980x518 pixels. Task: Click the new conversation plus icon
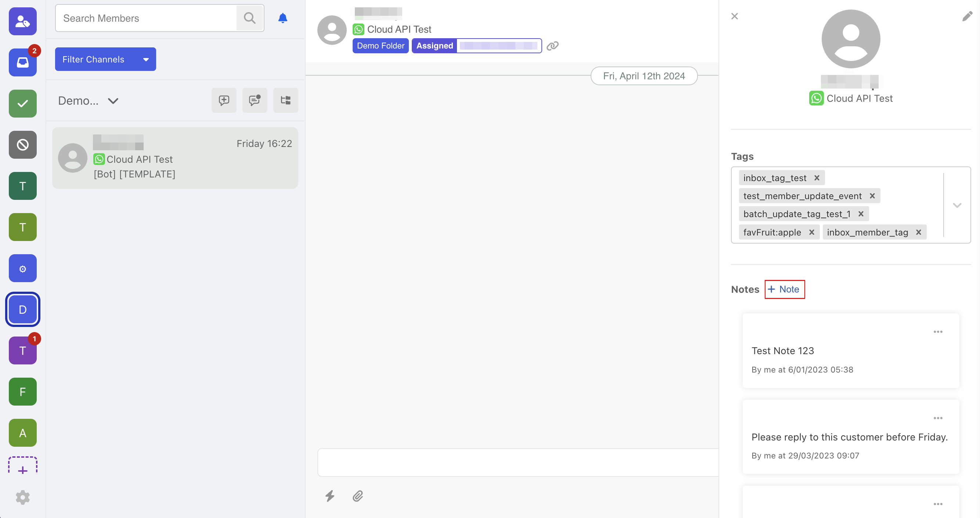coord(224,101)
